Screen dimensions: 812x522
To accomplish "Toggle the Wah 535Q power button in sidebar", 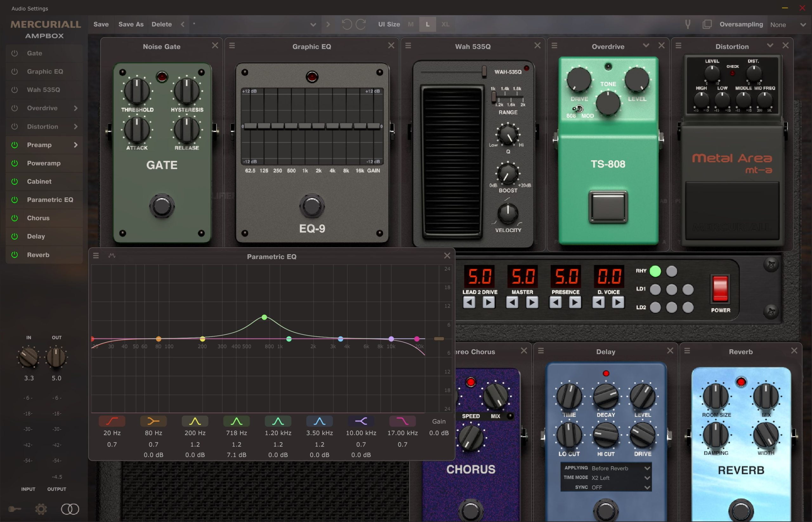I will (x=14, y=90).
